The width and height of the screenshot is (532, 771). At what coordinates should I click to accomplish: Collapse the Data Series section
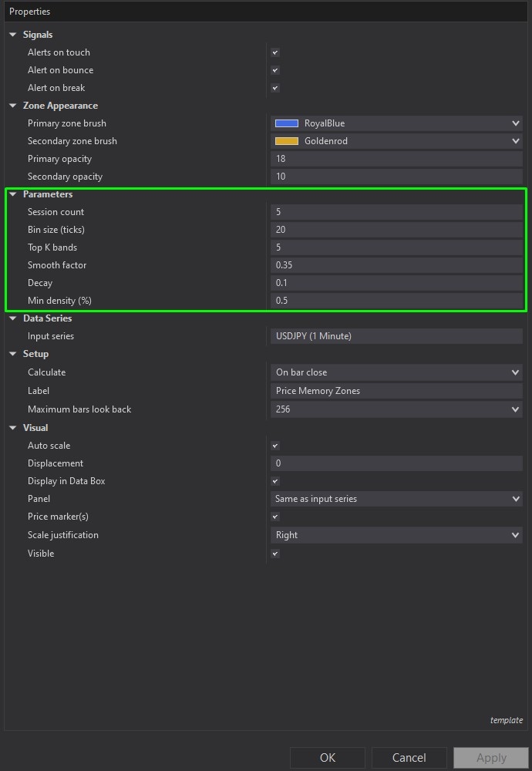[x=13, y=318]
